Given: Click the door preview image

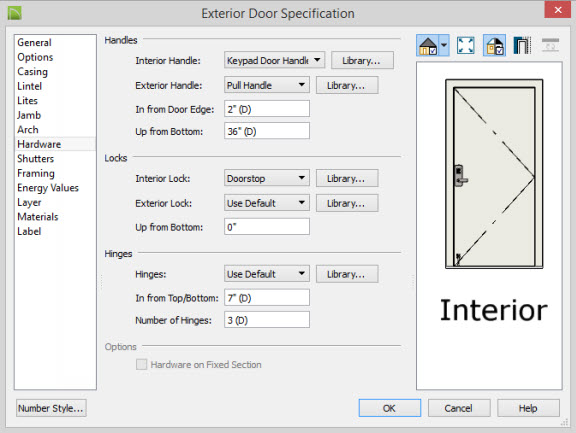Looking at the screenshot, I should 494,174.
